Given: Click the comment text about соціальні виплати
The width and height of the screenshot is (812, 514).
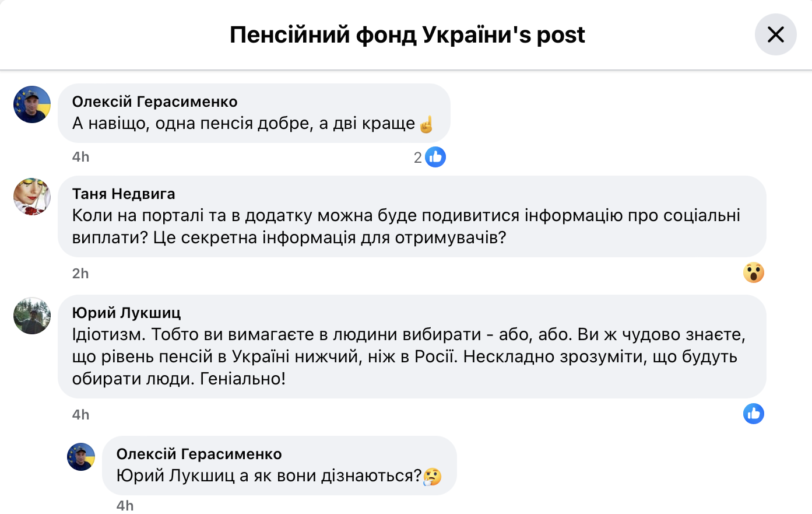Looking at the screenshot, I should point(406,226).
